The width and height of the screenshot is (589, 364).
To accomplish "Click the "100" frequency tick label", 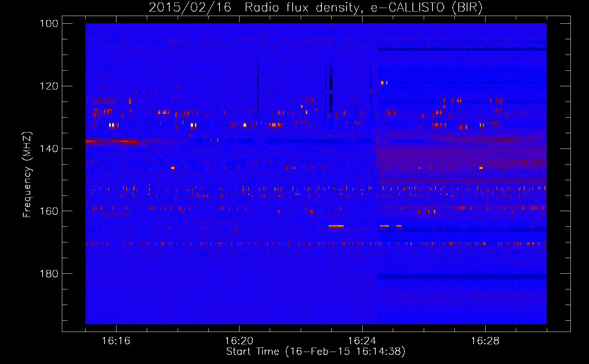I will click(49, 24).
